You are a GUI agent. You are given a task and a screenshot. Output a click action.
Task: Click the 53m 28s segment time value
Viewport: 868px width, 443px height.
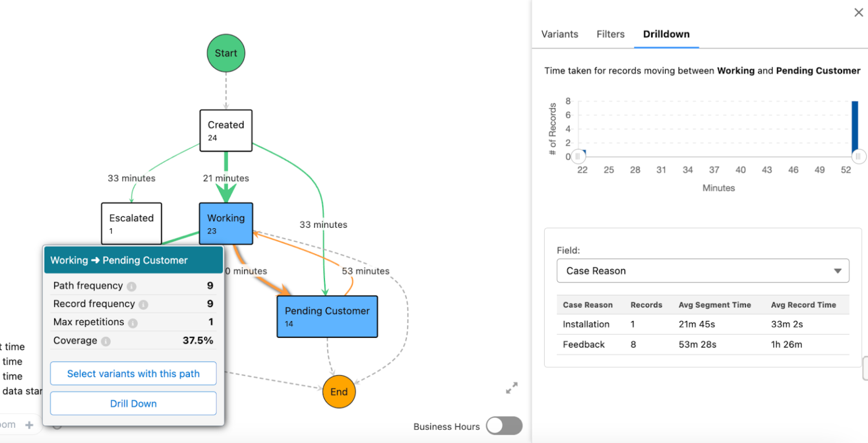coord(698,344)
